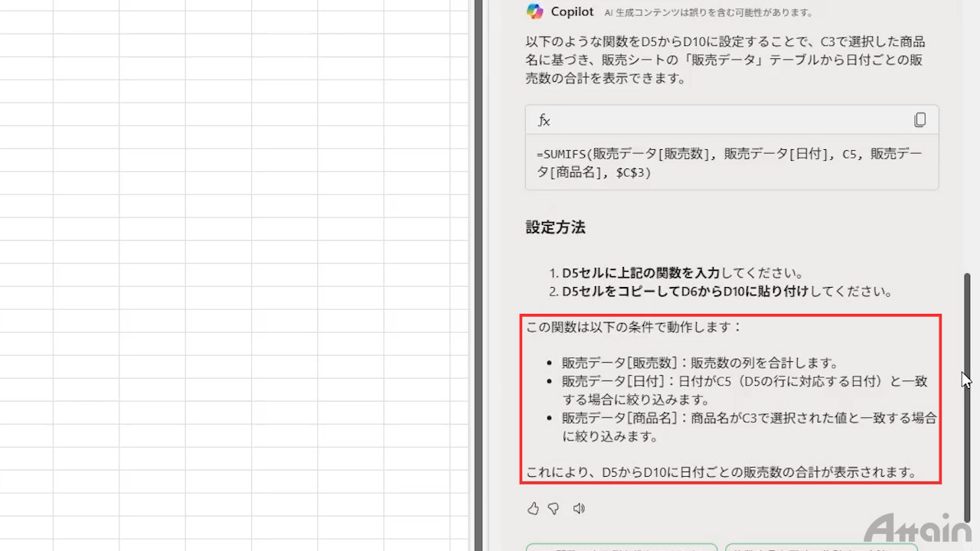Select the right suggested prompt chip at bottom

pos(821,546)
